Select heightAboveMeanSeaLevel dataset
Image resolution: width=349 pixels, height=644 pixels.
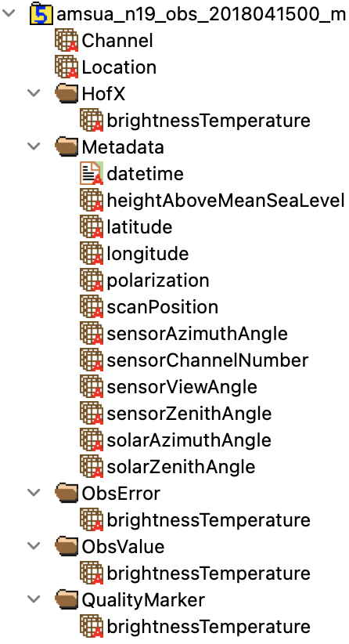(225, 201)
